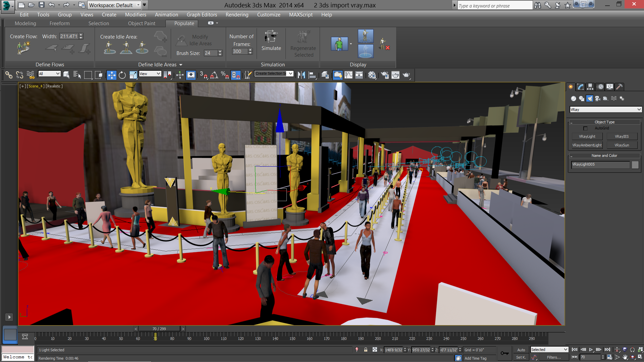Image resolution: width=644 pixels, height=362 pixels.
Task: Open the MAXScript menu
Action: coord(301,15)
